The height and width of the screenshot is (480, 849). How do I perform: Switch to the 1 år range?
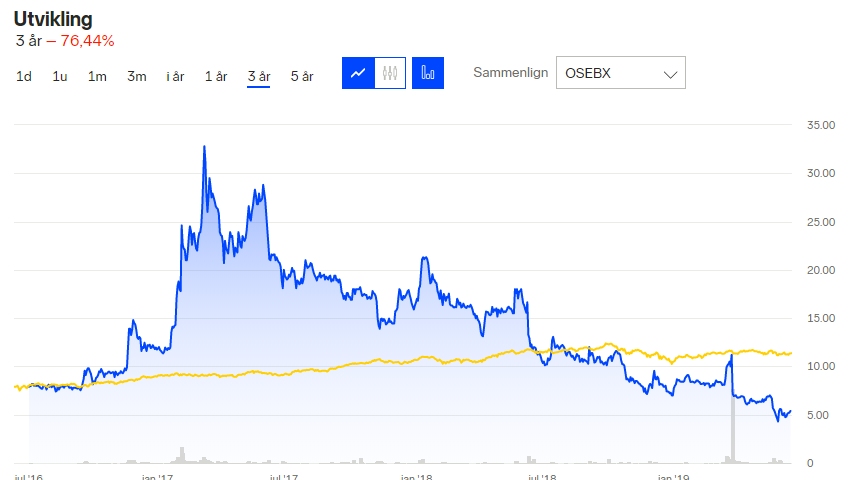tap(216, 77)
